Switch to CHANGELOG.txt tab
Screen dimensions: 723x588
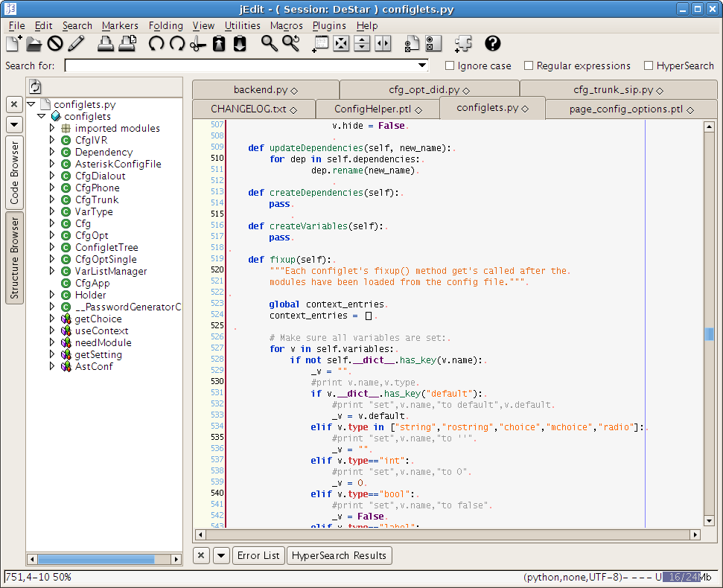pos(254,109)
